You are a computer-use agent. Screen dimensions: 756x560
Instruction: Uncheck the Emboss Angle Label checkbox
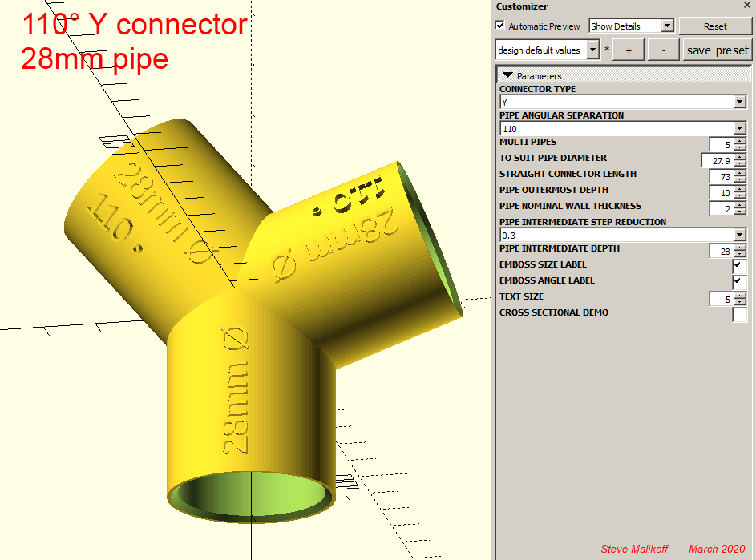739,282
